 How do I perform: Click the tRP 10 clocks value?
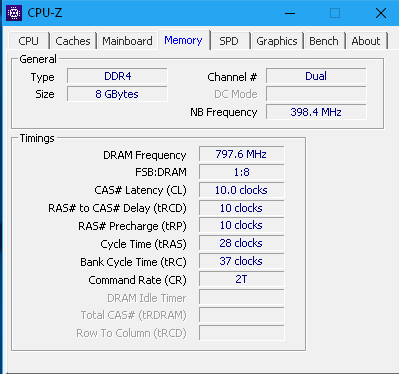(241, 225)
